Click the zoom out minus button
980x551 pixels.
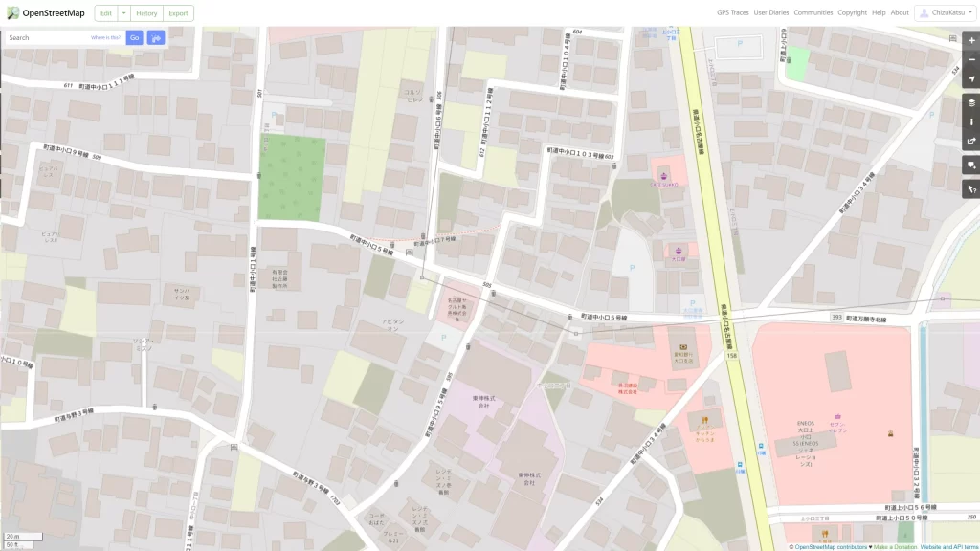971,59
